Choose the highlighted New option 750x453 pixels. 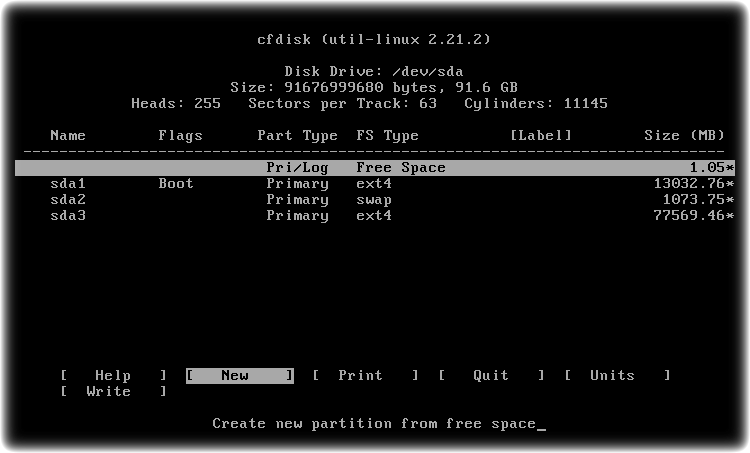240,376
